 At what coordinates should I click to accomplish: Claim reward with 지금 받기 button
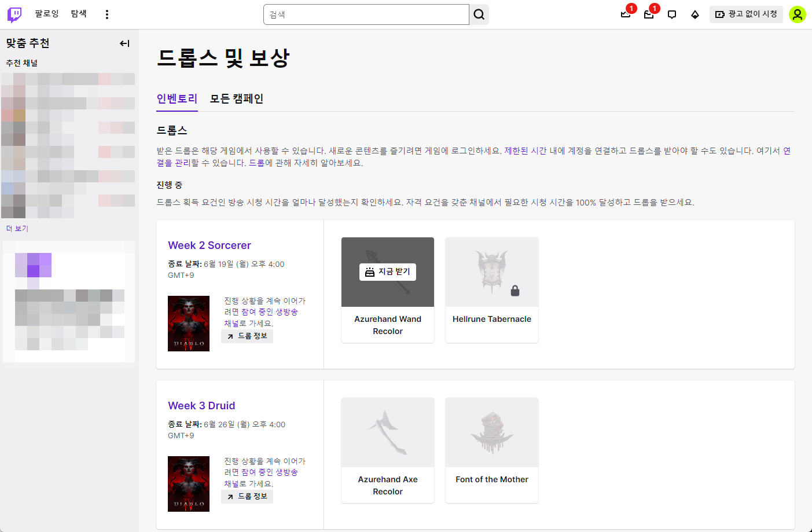point(388,272)
